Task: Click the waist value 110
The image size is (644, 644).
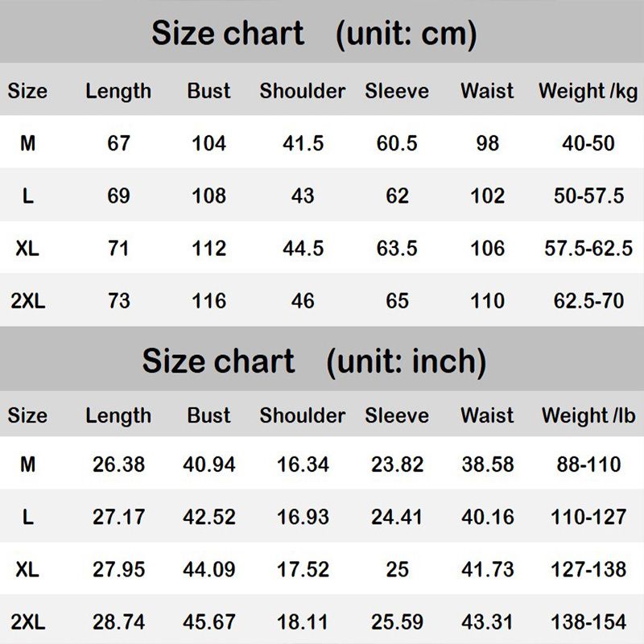Action: 487,300
